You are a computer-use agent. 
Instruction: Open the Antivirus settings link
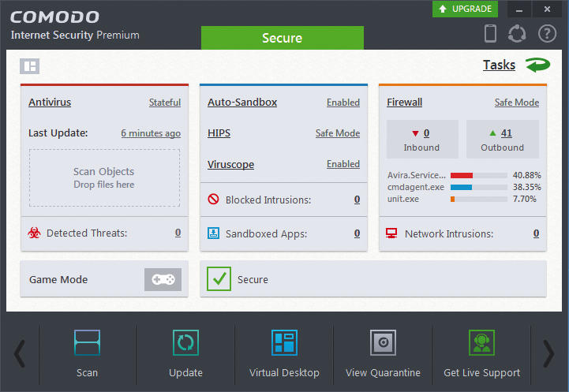50,103
